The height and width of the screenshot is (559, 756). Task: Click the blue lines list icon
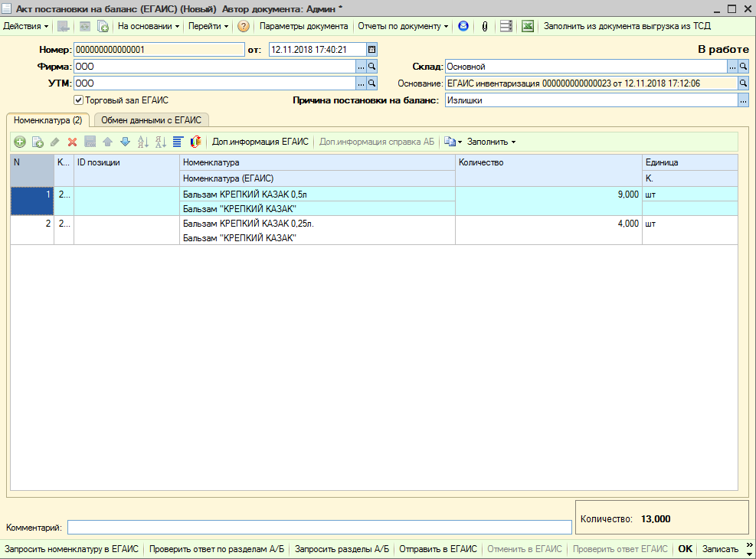pos(178,142)
